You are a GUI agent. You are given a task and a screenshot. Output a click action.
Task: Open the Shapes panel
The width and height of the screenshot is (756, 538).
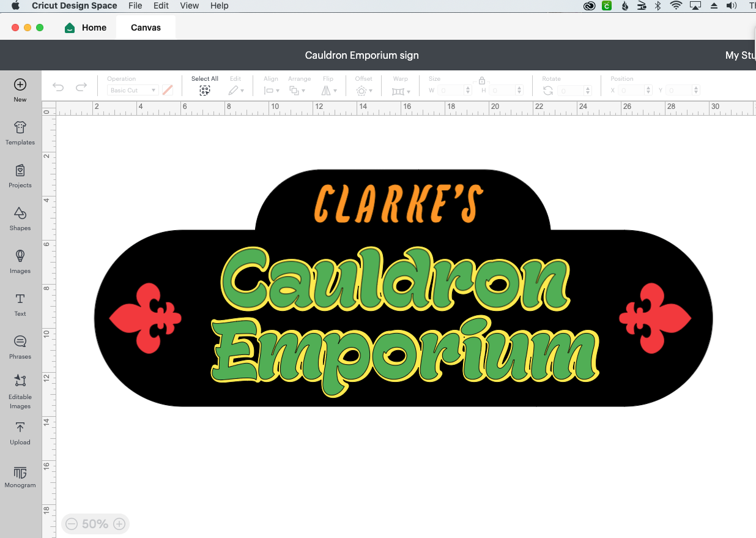point(20,219)
